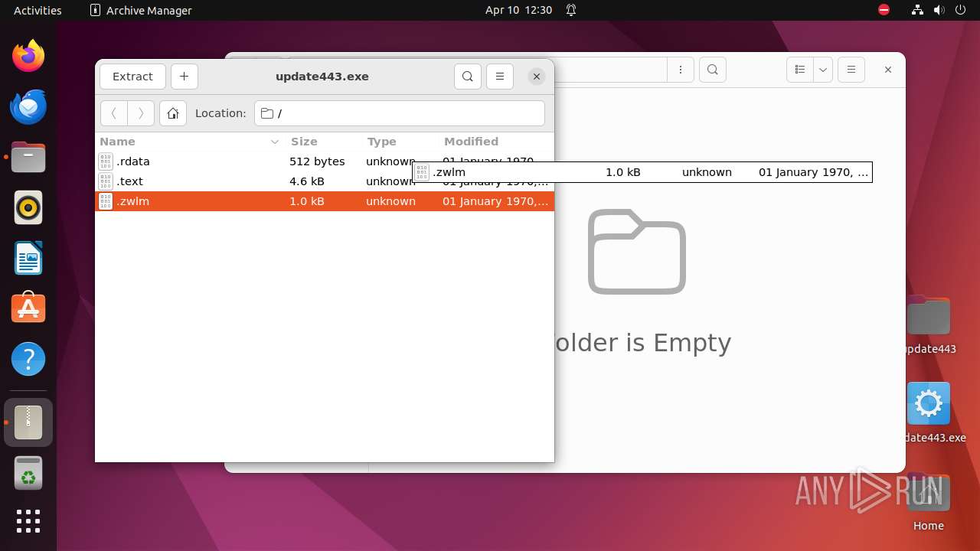Launch Firefox from the dock
The height and width of the screenshot is (551, 980).
pos(28,56)
